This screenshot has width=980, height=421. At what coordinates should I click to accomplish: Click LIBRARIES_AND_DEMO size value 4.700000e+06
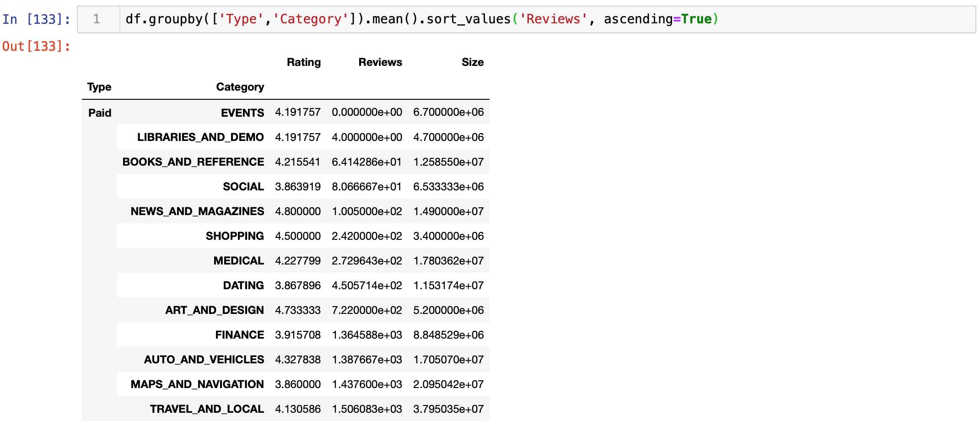click(x=448, y=137)
